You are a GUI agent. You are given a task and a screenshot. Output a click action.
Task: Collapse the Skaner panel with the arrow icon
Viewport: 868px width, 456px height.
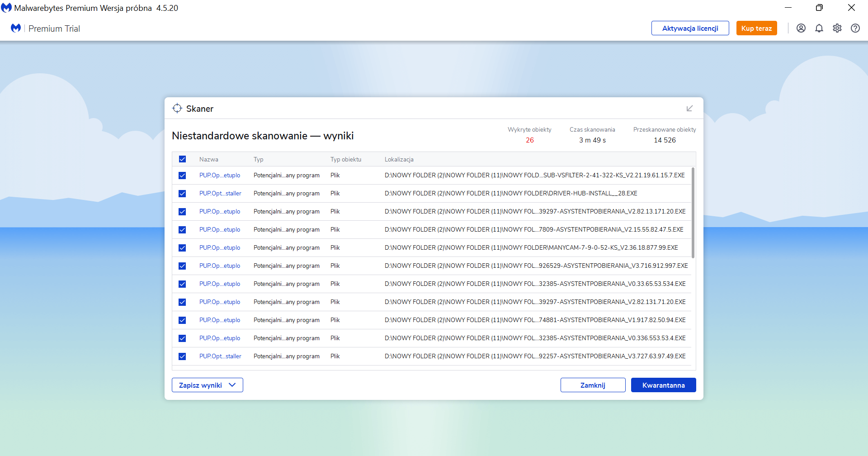click(689, 109)
